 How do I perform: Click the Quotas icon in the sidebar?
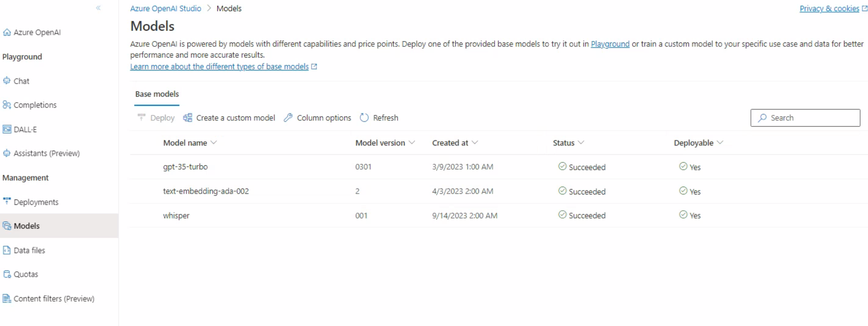pos(7,274)
